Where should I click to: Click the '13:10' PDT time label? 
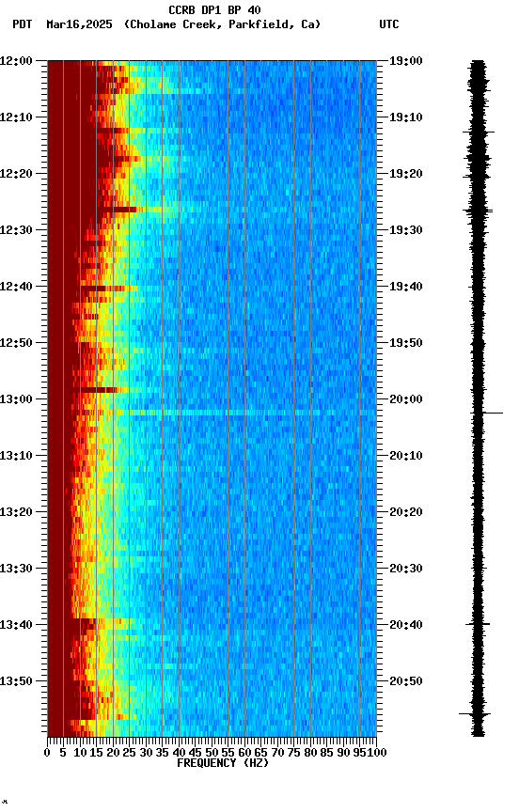pyautogui.click(x=16, y=456)
